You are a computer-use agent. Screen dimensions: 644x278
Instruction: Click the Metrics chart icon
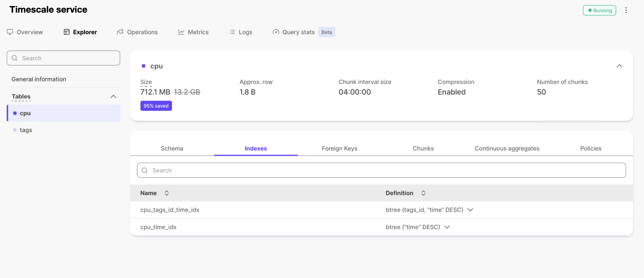[181, 32]
